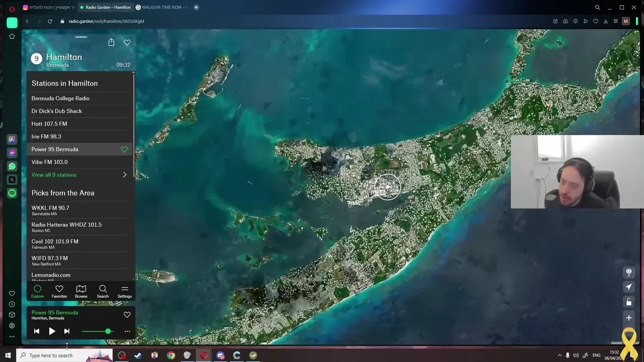
Task: Open system volume speaker icon
Action: click(x=576, y=355)
